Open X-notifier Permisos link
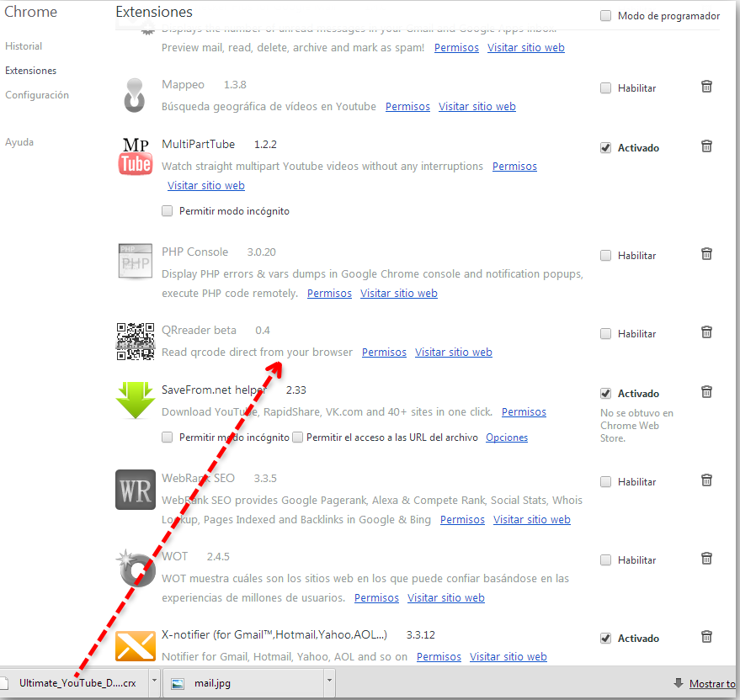This screenshot has width=740, height=700. tap(439, 657)
